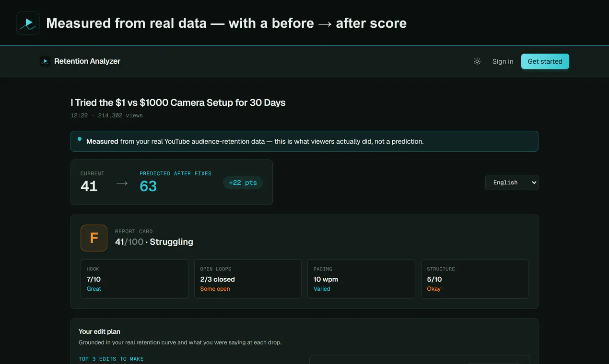Viewport: 609px width, 364px height.
Task: Click the predicted score 63
Action: (148, 186)
